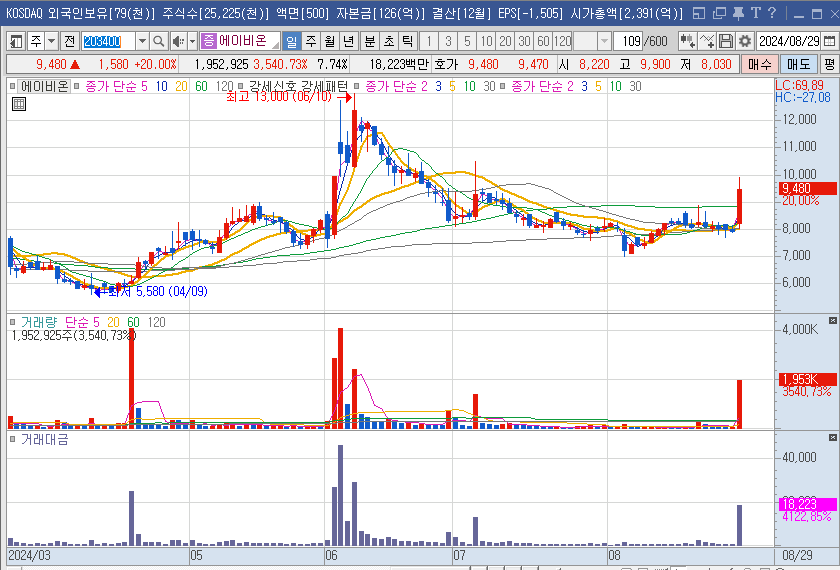Close the 거래량 volume pane
This screenshot has height=570, width=840.
[832, 320]
